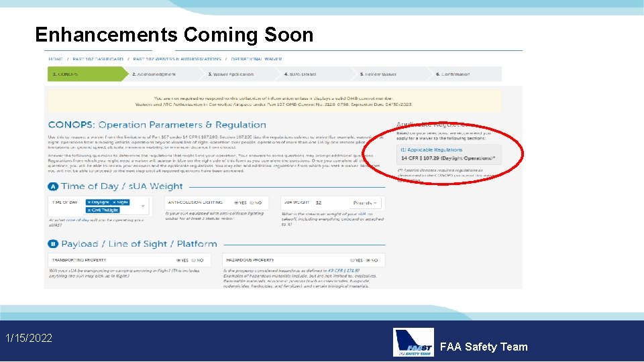Screen dimensions: 644x362
Task: Click the 1/15/2022 date in footer
Action: (29, 338)
